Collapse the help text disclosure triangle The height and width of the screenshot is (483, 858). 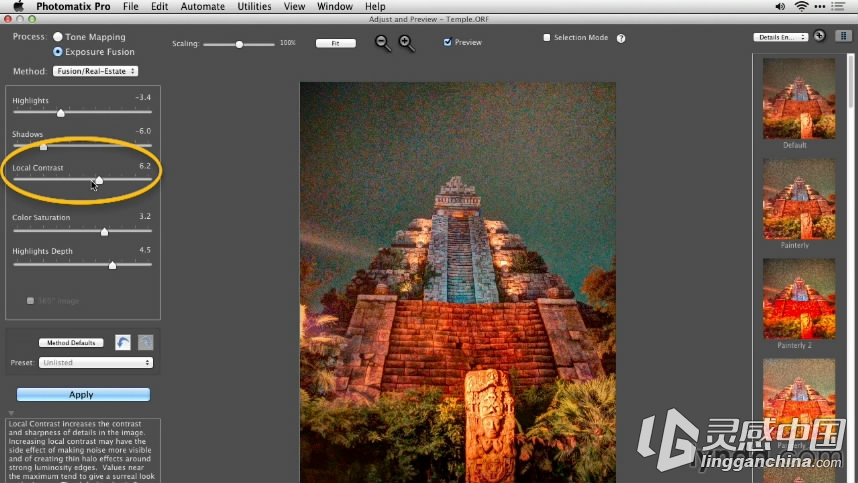pyautogui.click(x=11, y=413)
